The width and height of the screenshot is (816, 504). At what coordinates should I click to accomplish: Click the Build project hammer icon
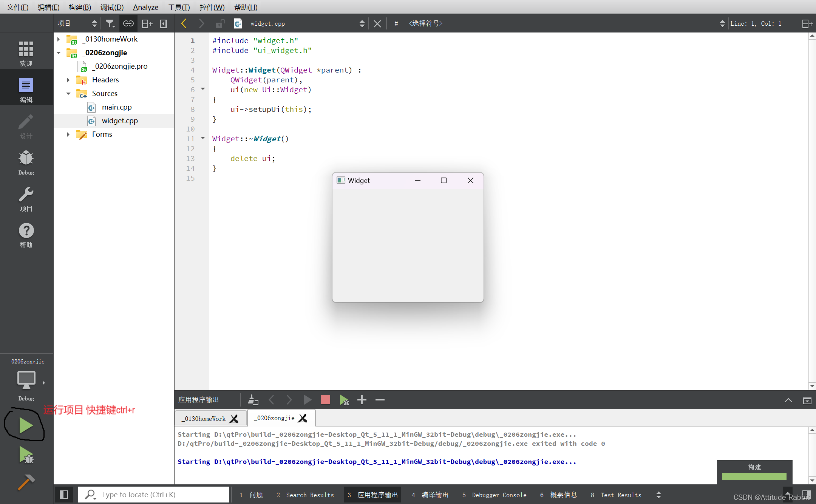coord(26,481)
